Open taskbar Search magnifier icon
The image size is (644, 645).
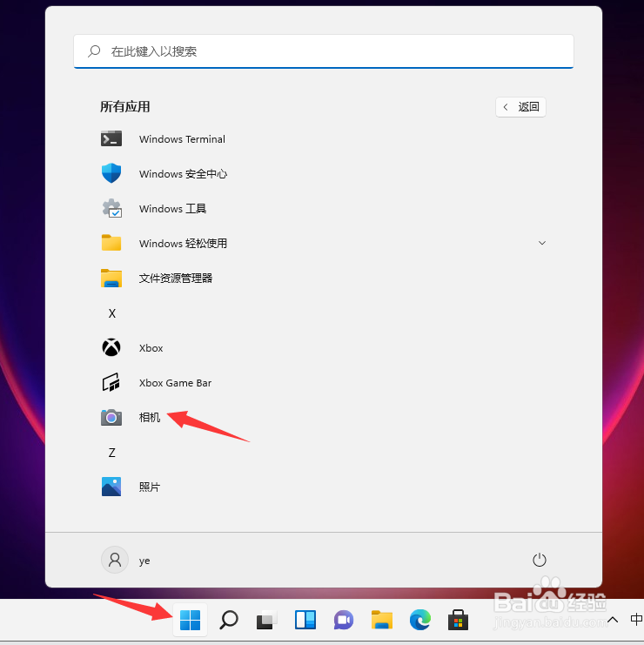pos(229,620)
